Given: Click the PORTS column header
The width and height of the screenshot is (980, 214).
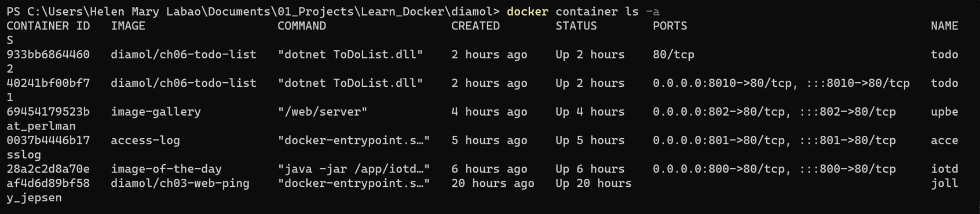Looking at the screenshot, I should click(x=670, y=26).
